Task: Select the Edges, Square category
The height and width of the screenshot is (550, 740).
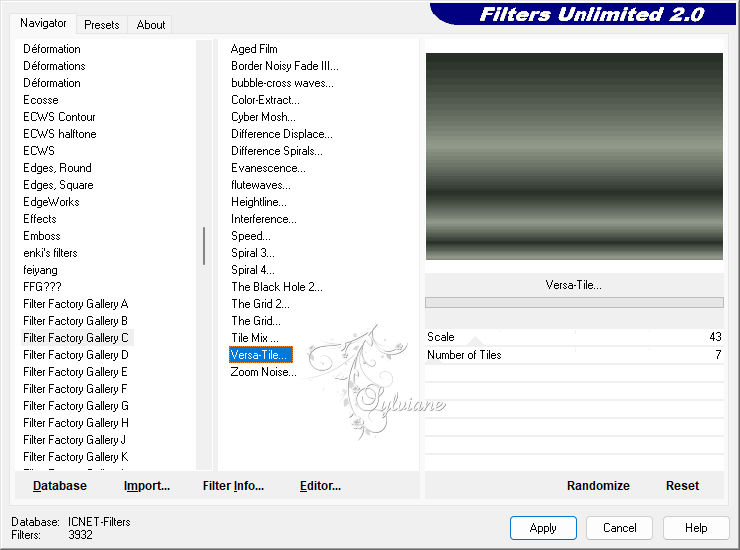Action: click(x=59, y=185)
